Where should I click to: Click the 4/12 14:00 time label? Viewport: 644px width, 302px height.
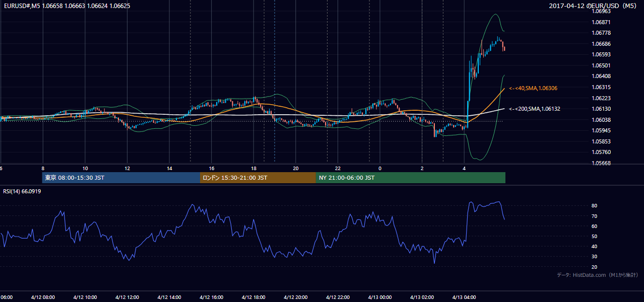click(169, 297)
